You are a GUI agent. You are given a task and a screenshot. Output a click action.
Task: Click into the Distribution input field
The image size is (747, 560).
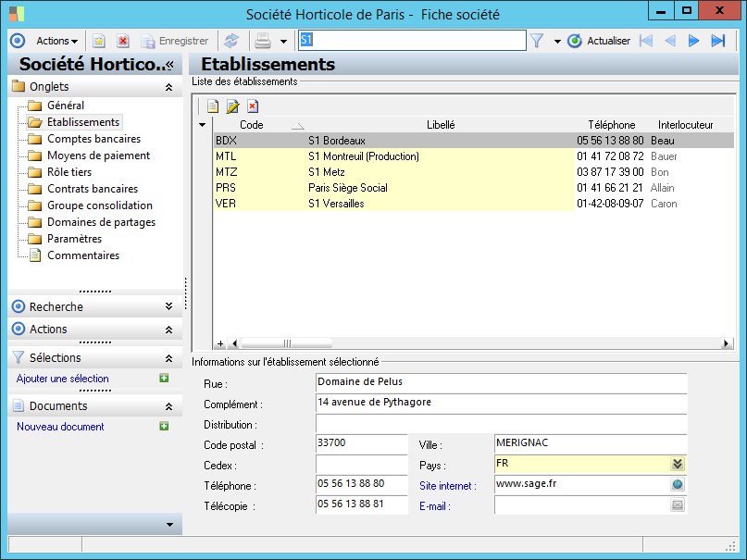(x=501, y=424)
